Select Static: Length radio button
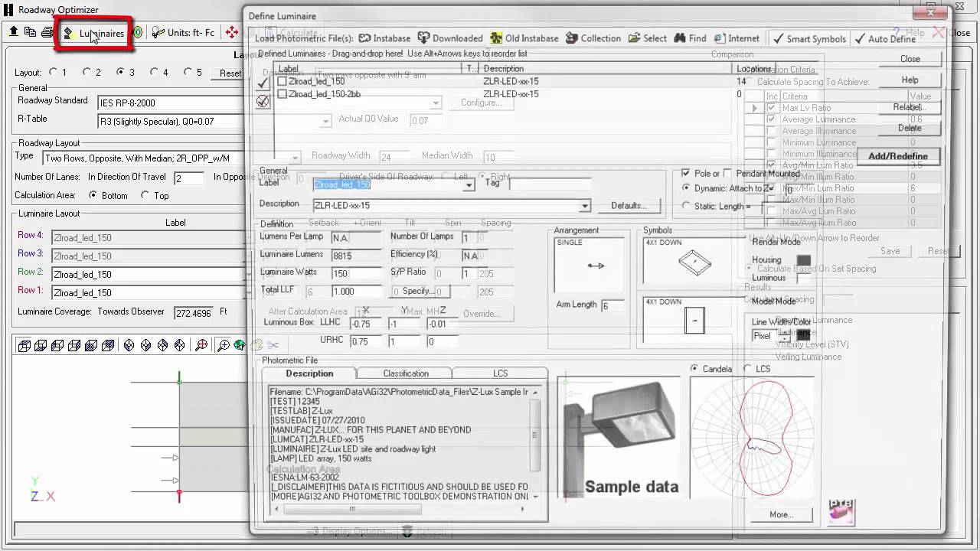The image size is (980, 551). point(686,206)
